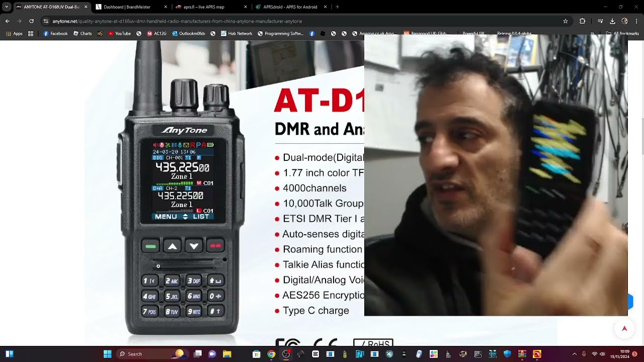Open a new browser tab

click(x=337, y=7)
